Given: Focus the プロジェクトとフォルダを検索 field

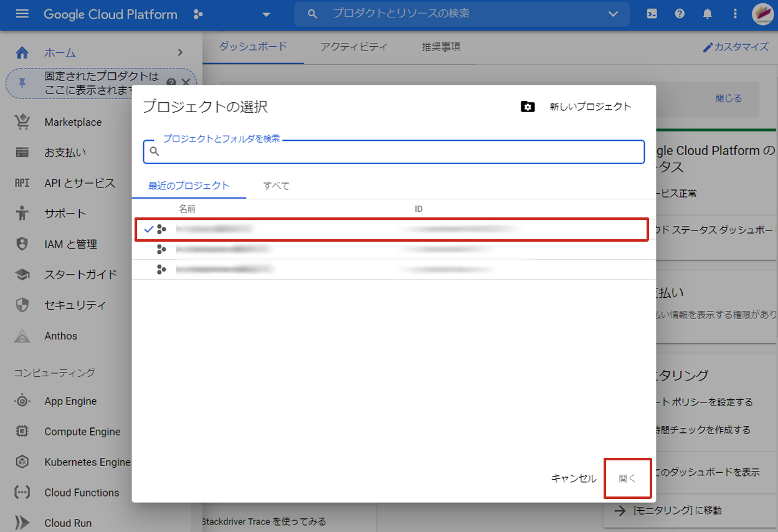Looking at the screenshot, I should point(399,152).
